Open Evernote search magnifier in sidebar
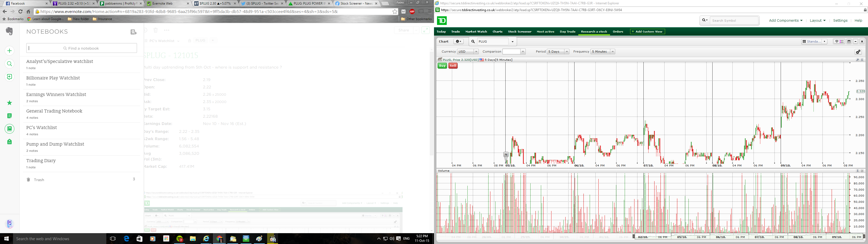Viewport: 868px width, 244px height. pos(9,64)
